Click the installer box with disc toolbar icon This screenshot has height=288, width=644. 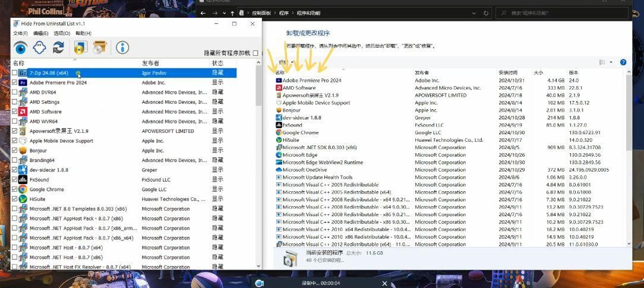click(x=100, y=48)
